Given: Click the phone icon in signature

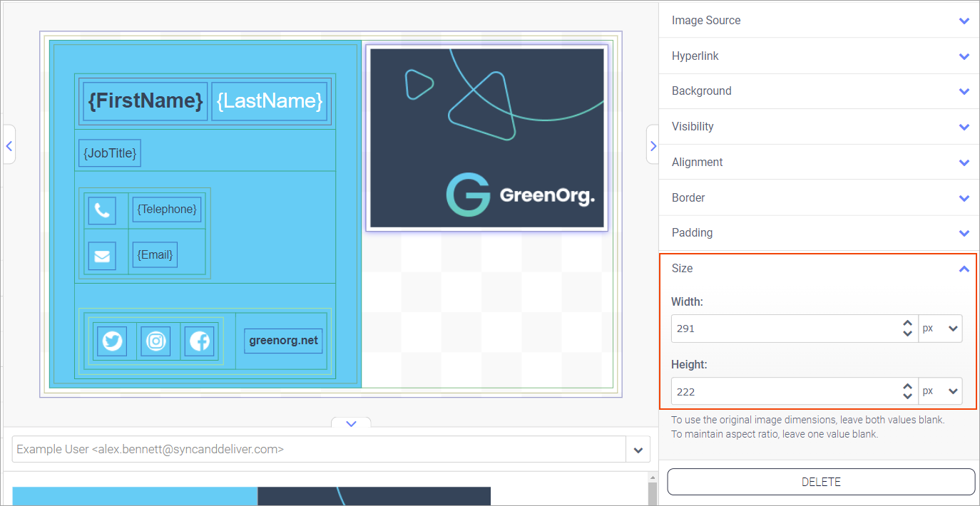Looking at the screenshot, I should [x=102, y=211].
